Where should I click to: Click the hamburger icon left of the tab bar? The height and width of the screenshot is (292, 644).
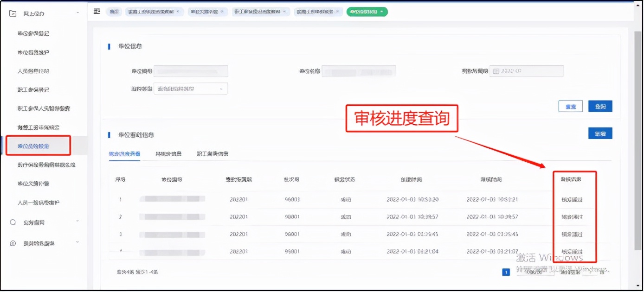pos(97,10)
